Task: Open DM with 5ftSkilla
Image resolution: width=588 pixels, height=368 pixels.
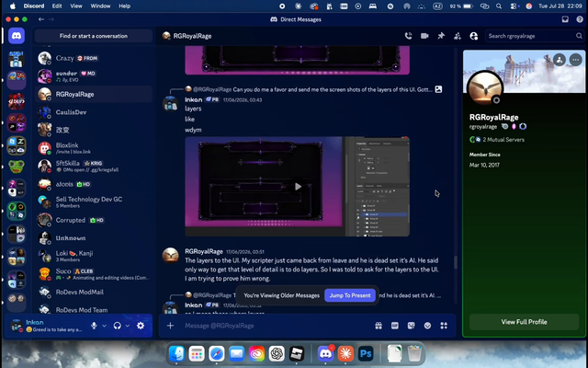Action: [x=94, y=166]
